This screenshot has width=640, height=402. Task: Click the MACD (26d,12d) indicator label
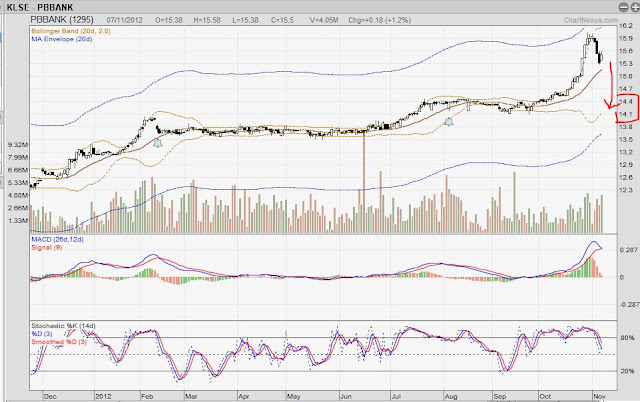[x=57, y=240]
